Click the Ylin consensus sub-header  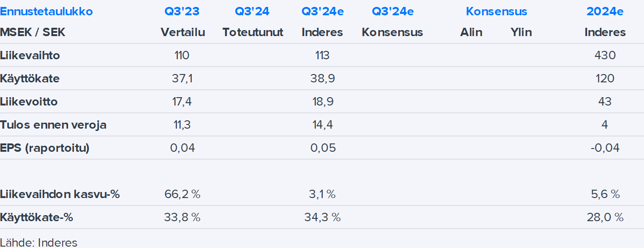click(x=521, y=32)
